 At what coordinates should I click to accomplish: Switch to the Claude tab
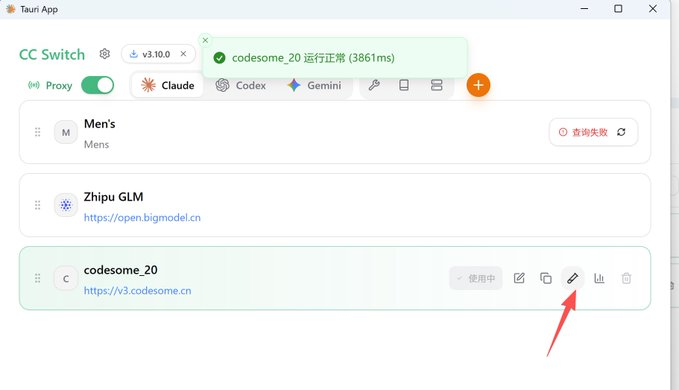167,85
